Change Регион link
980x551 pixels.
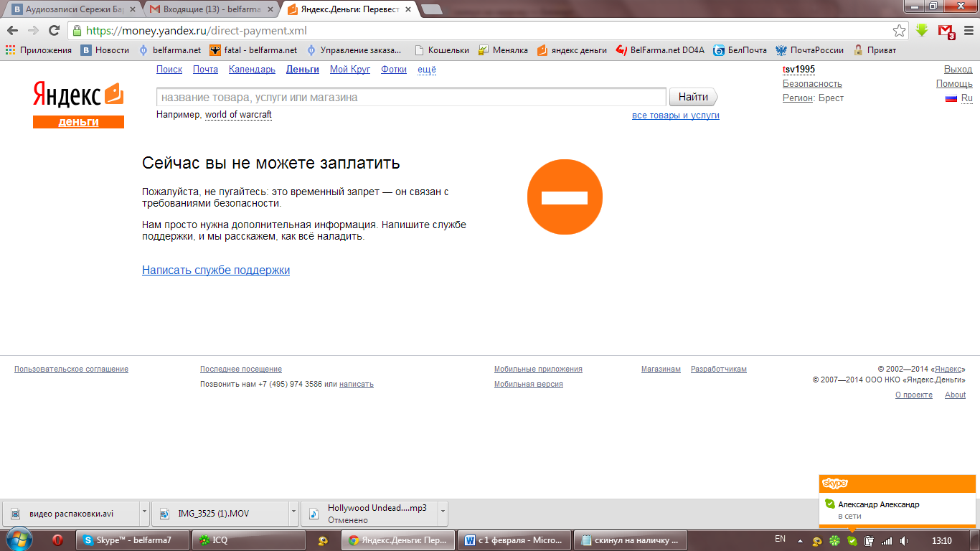click(x=798, y=98)
